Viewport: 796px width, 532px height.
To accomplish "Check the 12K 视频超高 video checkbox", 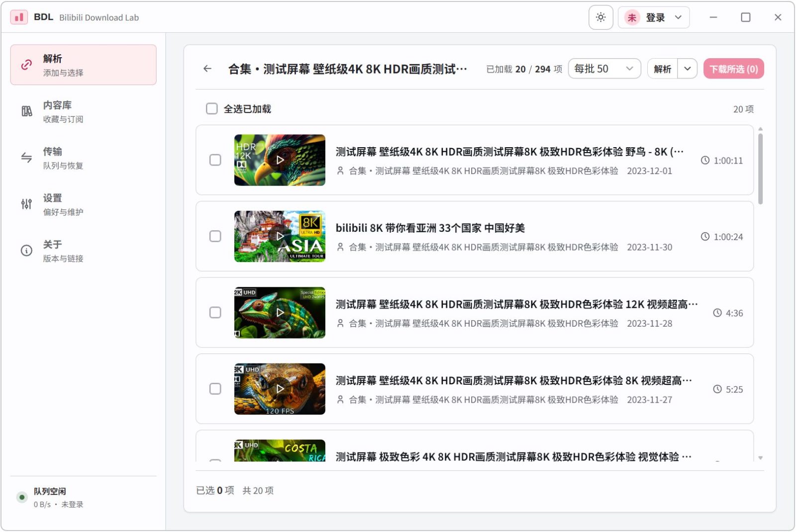I will pos(215,313).
